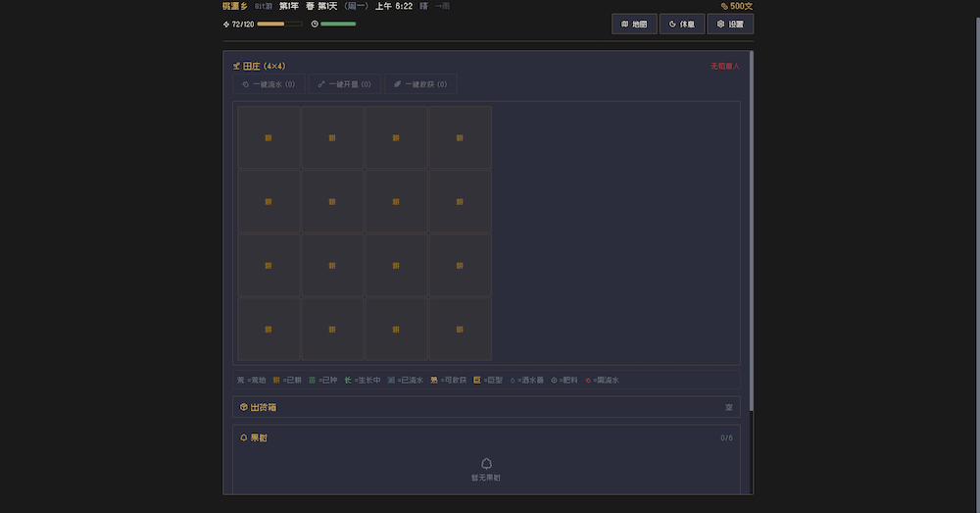Click the tilled plot in row 2, column 4
This screenshot has width=980, height=513.
460,201
